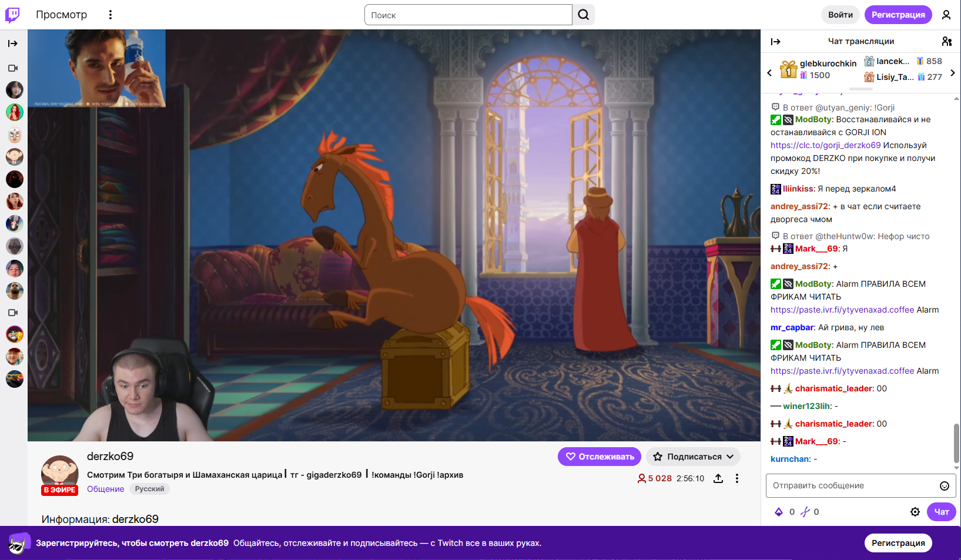The height and width of the screenshot is (560, 961).
Task: Click the ad overlay in the video corner
Action: (x=97, y=68)
